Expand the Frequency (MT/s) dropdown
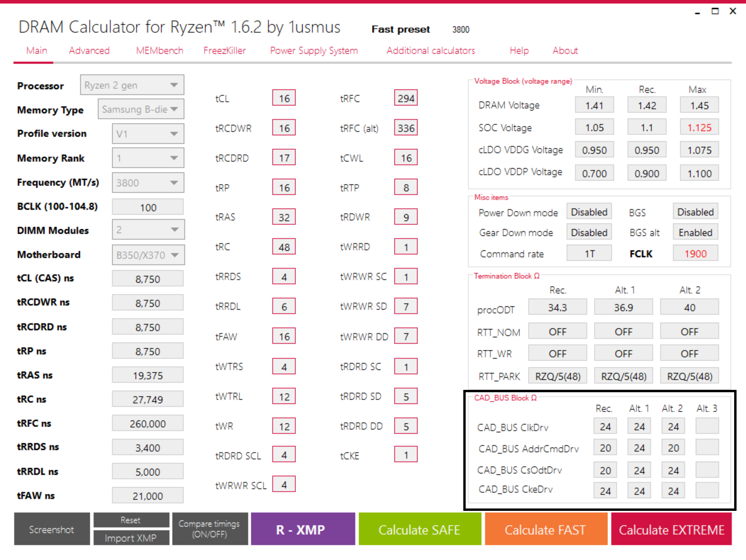The height and width of the screenshot is (560, 746). click(x=148, y=182)
